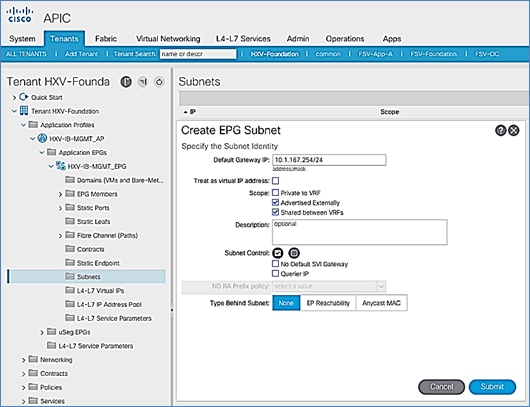The width and height of the screenshot is (530, 407).
Task: Click the Application EPGs folder icon
Action: [51, 152]
